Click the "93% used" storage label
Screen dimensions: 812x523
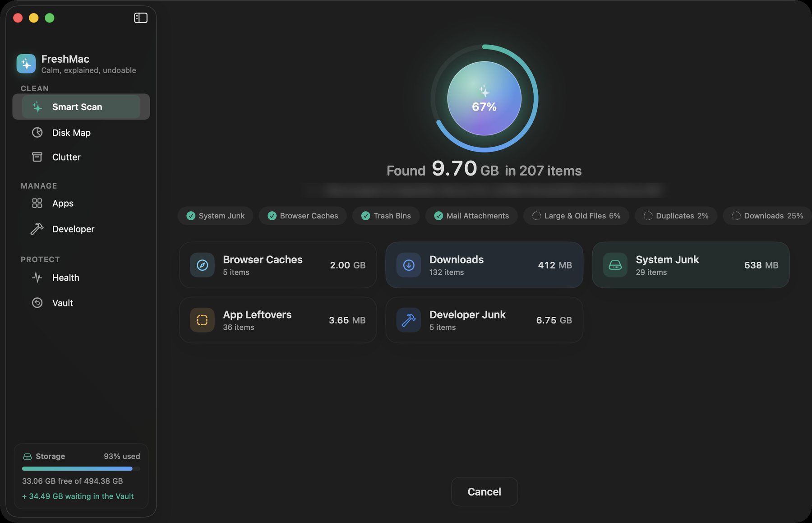point(122,456)
